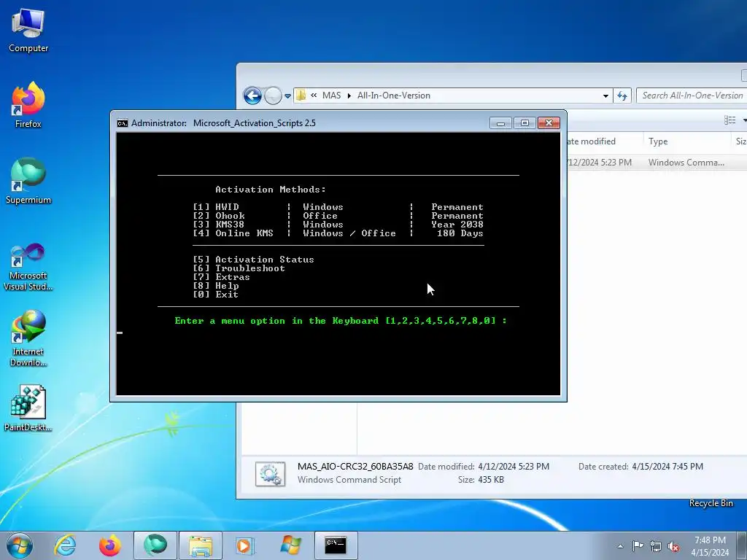Image resolution: width=747 pixels, height=560 pixels.
Task: Click the [8] Help line
Action: (216, 286)
